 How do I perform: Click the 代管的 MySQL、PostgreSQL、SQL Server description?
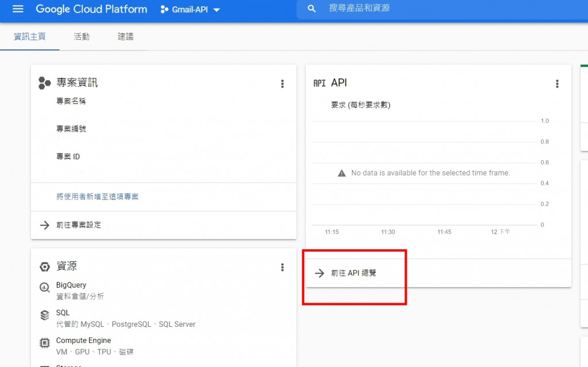[126, 324]
